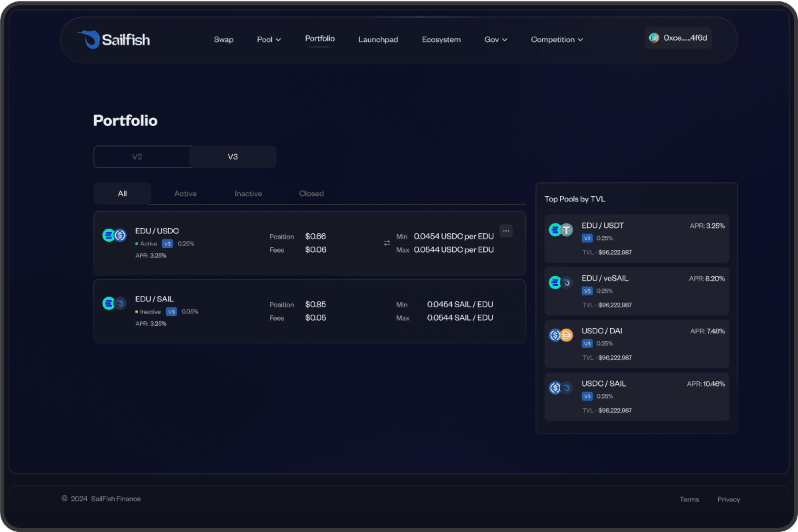
Task: Click EDU / SAIL position token icon
Action: point(114,303)
